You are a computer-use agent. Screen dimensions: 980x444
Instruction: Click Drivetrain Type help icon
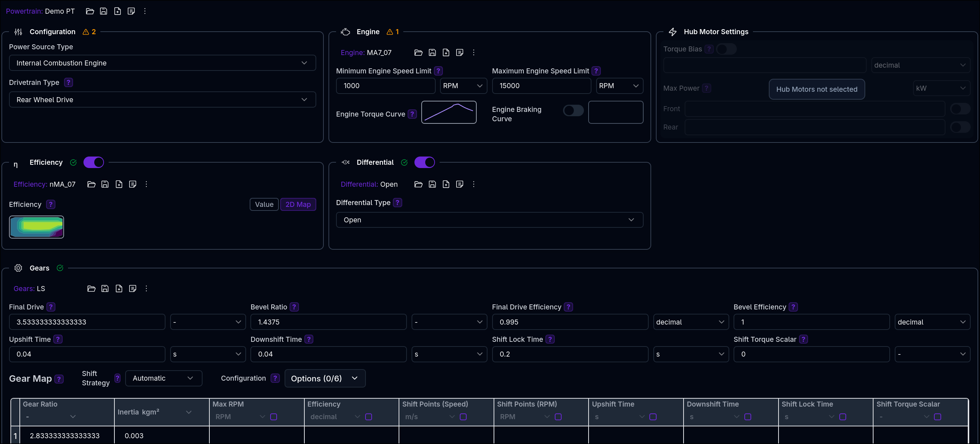click(68, 82)
